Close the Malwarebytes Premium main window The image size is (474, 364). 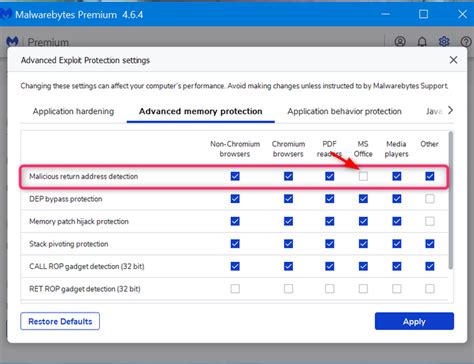pos(462,14)
